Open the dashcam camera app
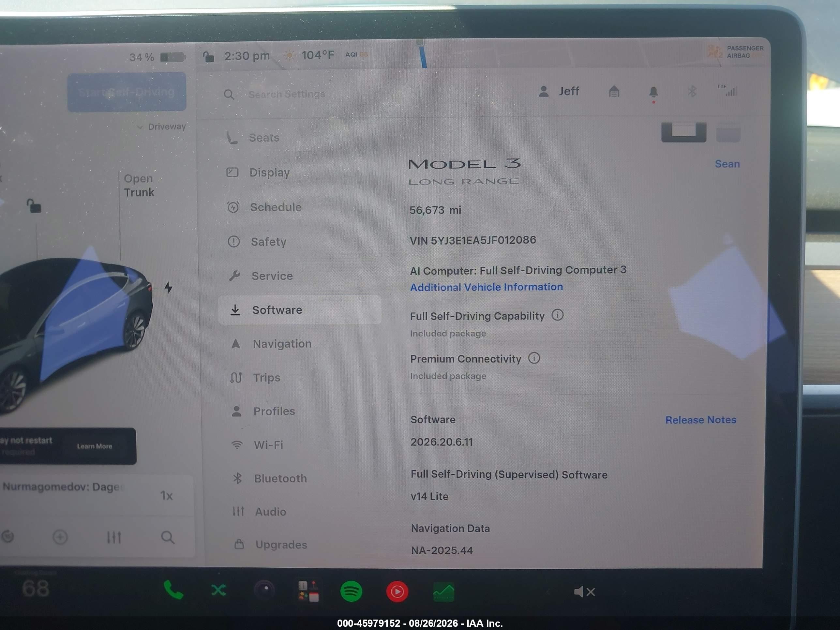Image resolution: width=840 pixels, height=630 pixels. click(x=265, y=590)
